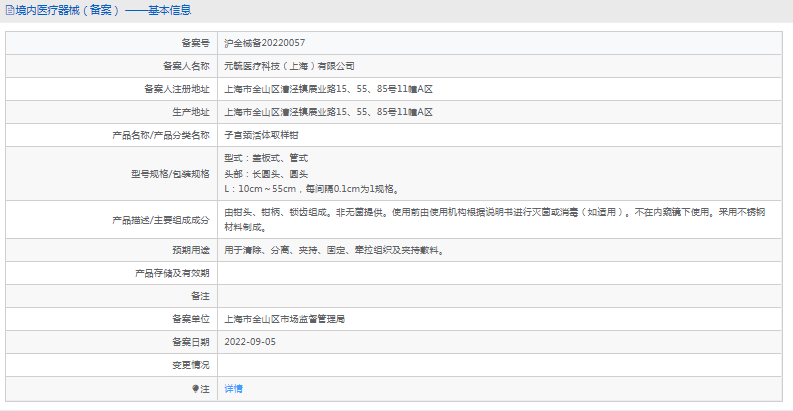Image resolution: width=793 pixels, height=411 pixels.
Task: Click the 备案单位 label
Action: [191, 319]
